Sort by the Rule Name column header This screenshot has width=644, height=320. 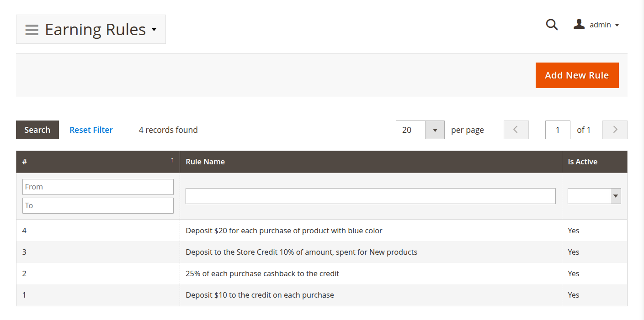point(205,162)
